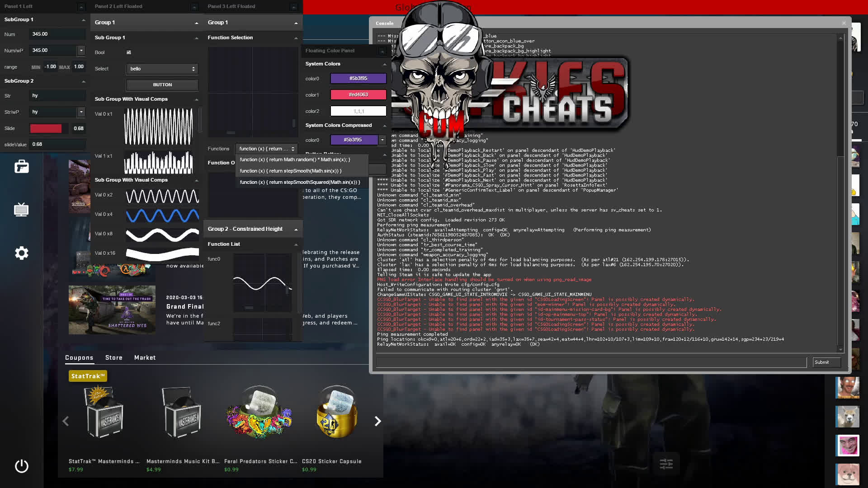Open the settings gear in left sidebar
The height and width of the screenshot is (488, 868).
21,253
